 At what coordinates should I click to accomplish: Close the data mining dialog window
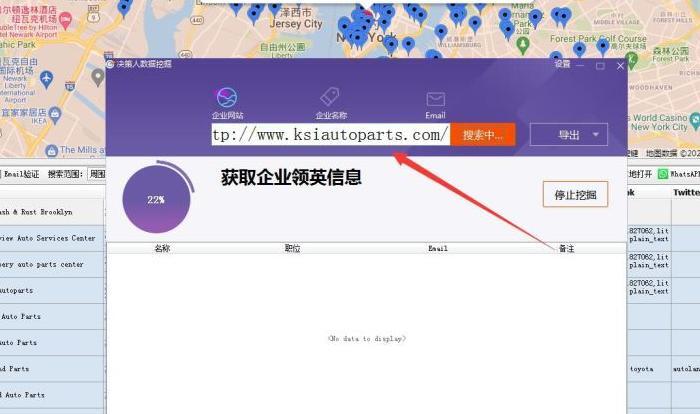(620, 66)
